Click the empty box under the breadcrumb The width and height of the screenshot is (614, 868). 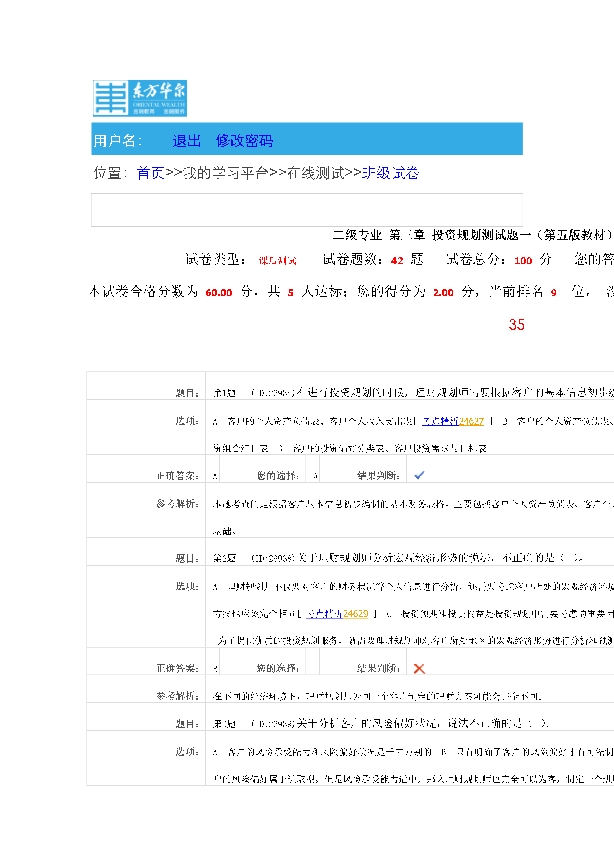point(307,210)
